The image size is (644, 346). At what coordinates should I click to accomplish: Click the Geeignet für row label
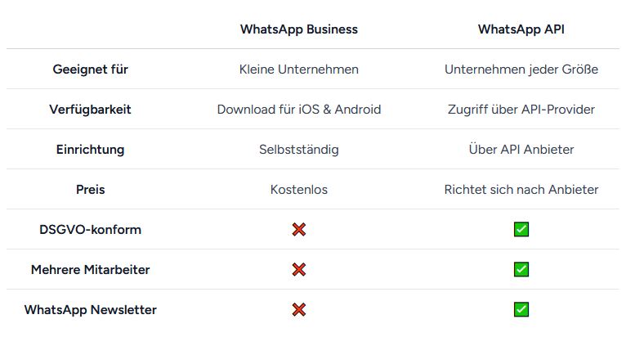click(x=91, y=69)
